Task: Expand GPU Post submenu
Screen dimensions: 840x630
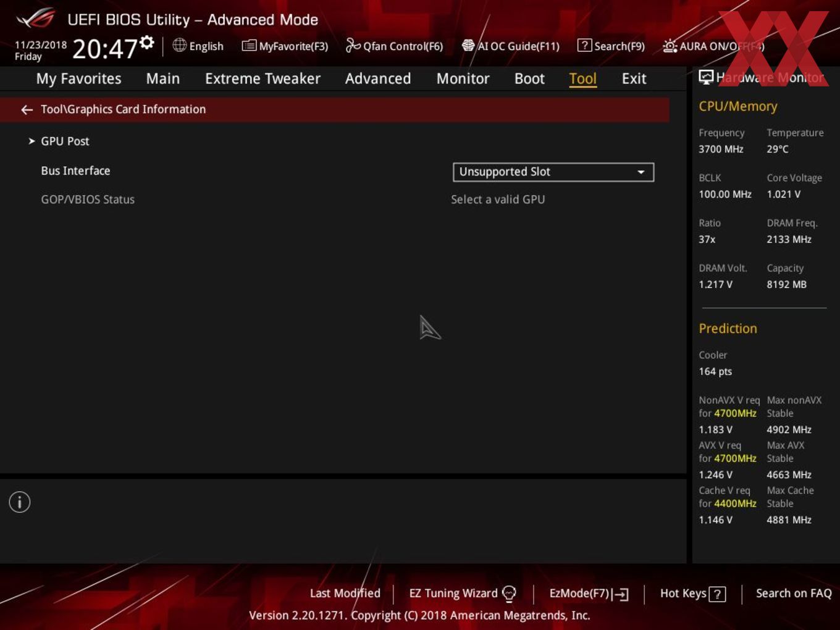Action: tap(65, 141)
